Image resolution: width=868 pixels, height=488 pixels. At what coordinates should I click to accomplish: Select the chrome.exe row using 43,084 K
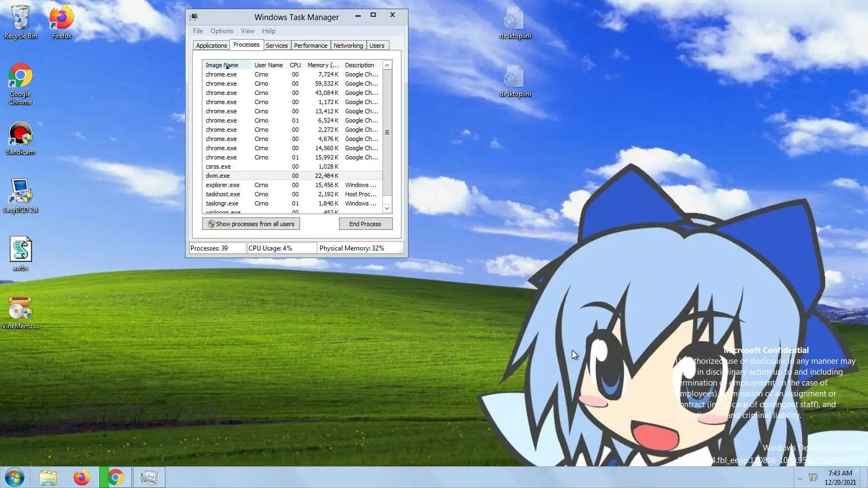click(x=292, y=93)
